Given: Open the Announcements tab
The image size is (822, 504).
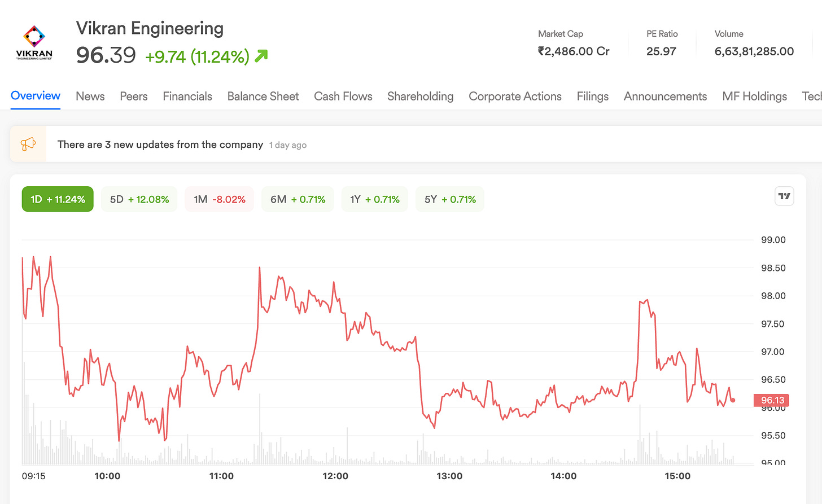Looking at the screenshot, I should click(666, 97).
